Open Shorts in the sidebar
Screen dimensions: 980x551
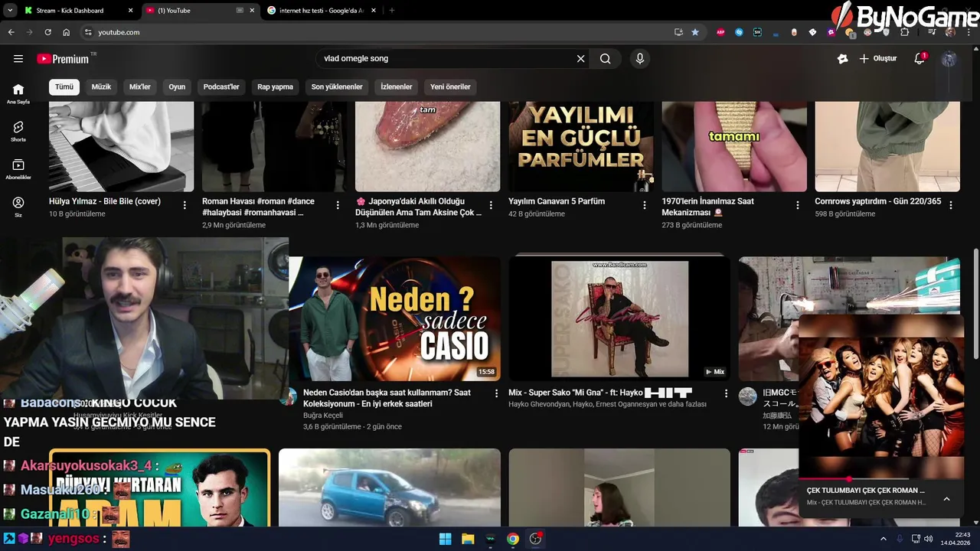tap(18, 132)
